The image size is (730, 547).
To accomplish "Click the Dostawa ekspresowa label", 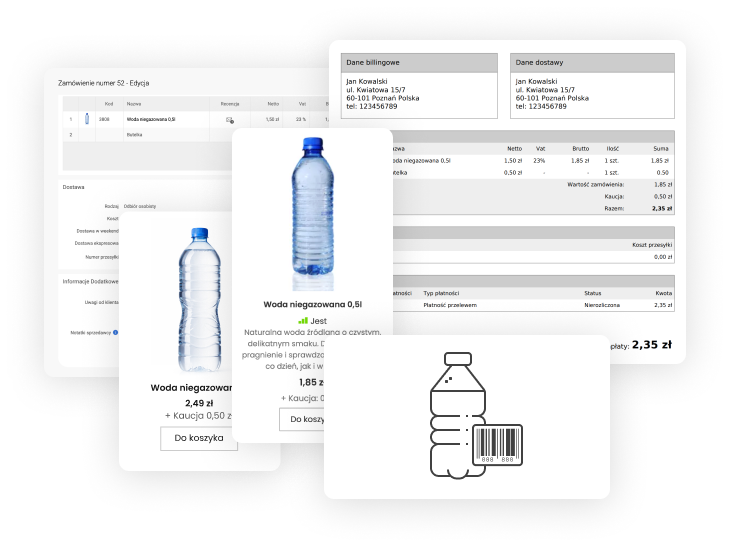I will (x=96, y=243).
